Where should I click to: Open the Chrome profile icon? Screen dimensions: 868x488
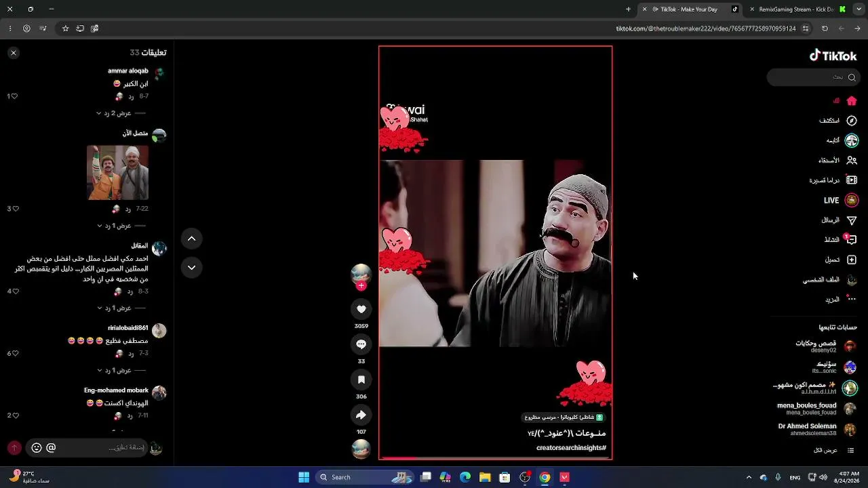click(26, 28)
